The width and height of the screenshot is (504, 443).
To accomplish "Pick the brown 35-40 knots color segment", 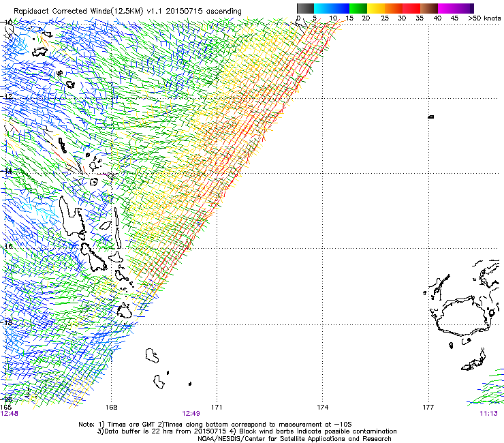I will pos(429,8).
